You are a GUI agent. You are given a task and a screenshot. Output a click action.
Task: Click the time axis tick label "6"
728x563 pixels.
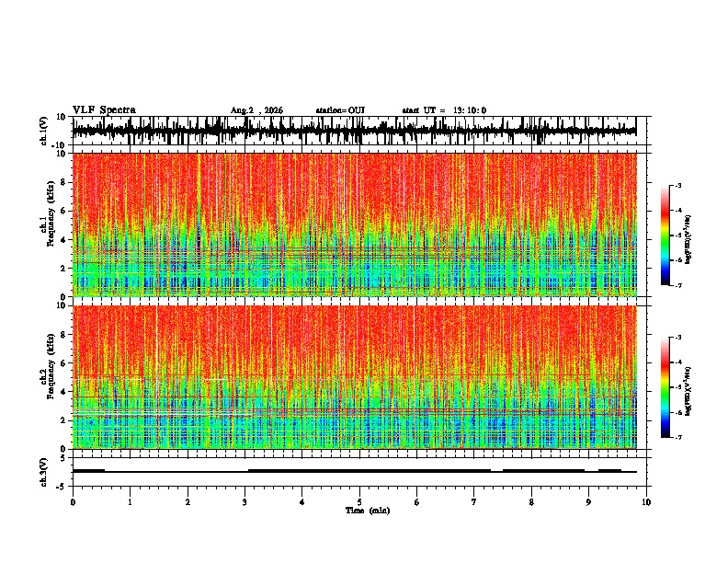click(417, 502)
